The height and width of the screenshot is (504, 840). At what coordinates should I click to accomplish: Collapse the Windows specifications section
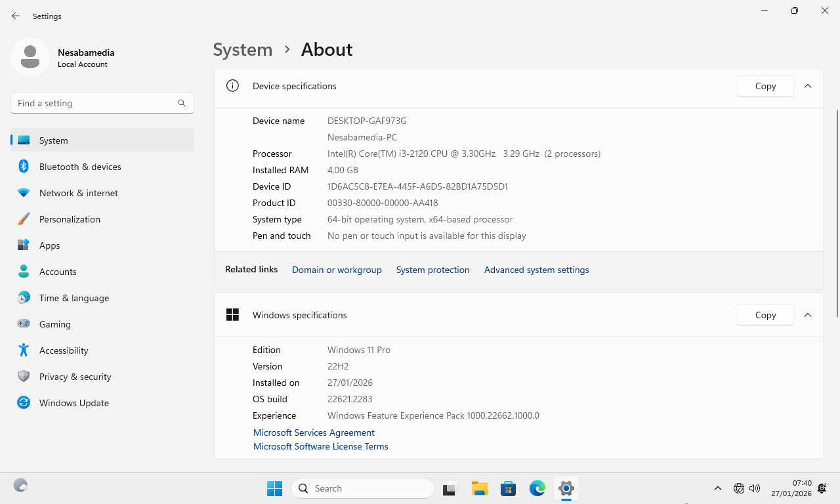pos(808,315)
